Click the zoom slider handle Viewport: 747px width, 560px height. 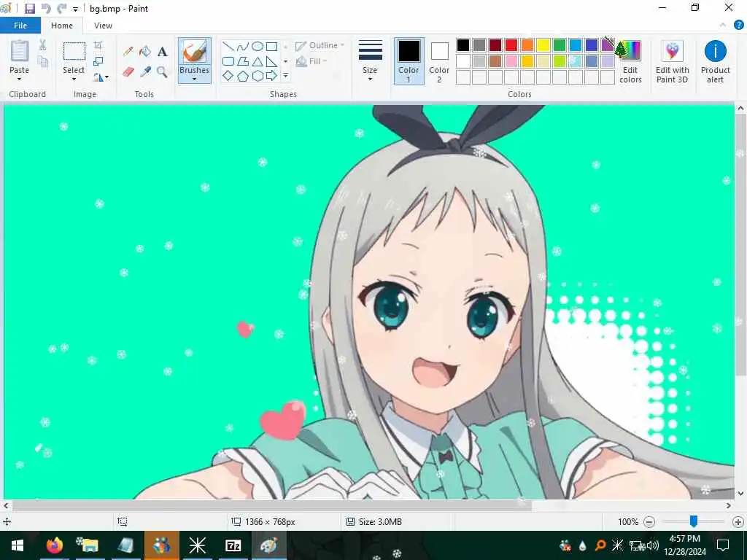694,521
